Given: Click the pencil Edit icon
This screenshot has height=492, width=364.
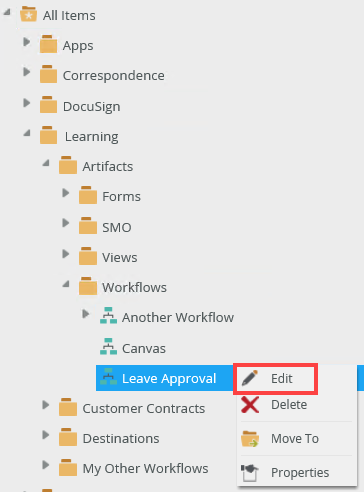Looking at the screenshot, I should coord(250,378).
